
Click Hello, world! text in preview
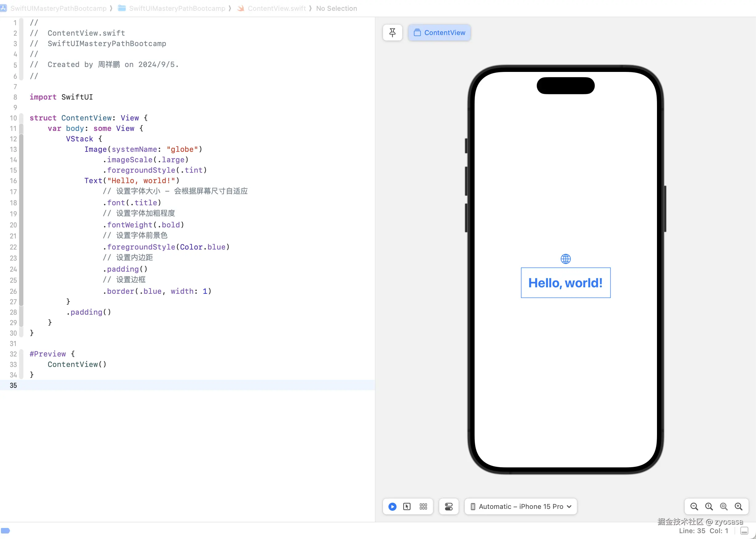565,283
